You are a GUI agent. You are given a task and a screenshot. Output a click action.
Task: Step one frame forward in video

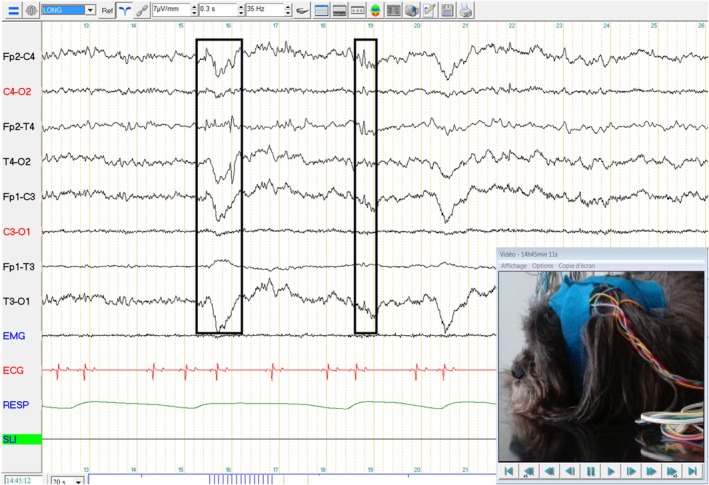pos(631,471)
